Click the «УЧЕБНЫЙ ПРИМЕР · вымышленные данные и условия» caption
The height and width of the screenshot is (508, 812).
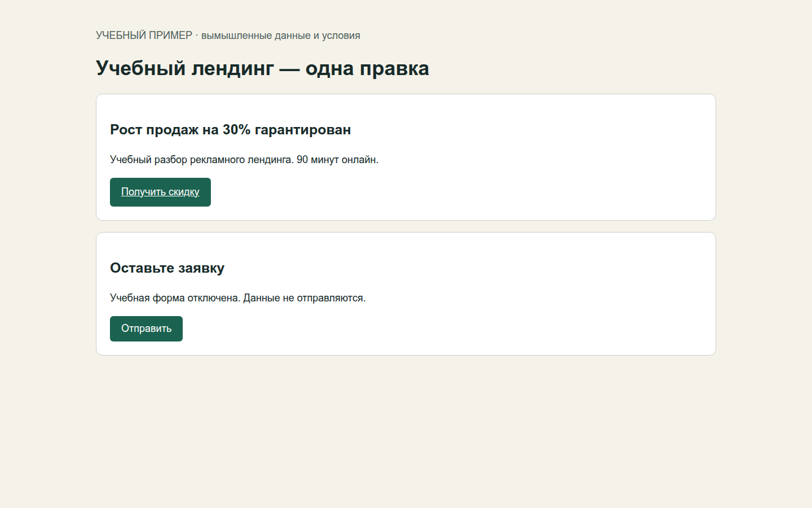[228, 36]
